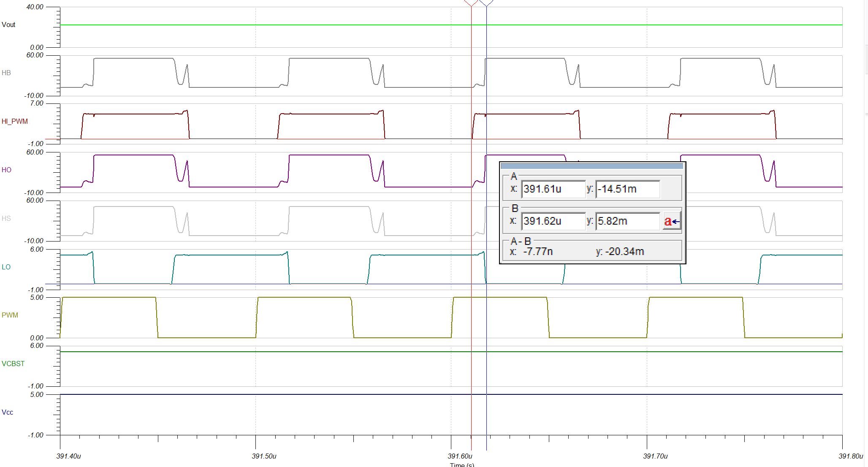Viewport: 868px width, 467px height.
Task: Select the LO trace label
Action: pos(6,267)
